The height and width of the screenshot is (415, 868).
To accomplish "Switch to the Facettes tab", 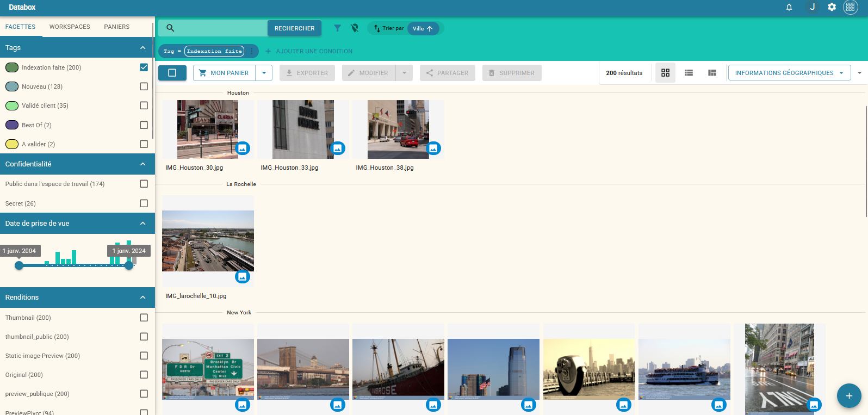I will (x=21, y=27).
